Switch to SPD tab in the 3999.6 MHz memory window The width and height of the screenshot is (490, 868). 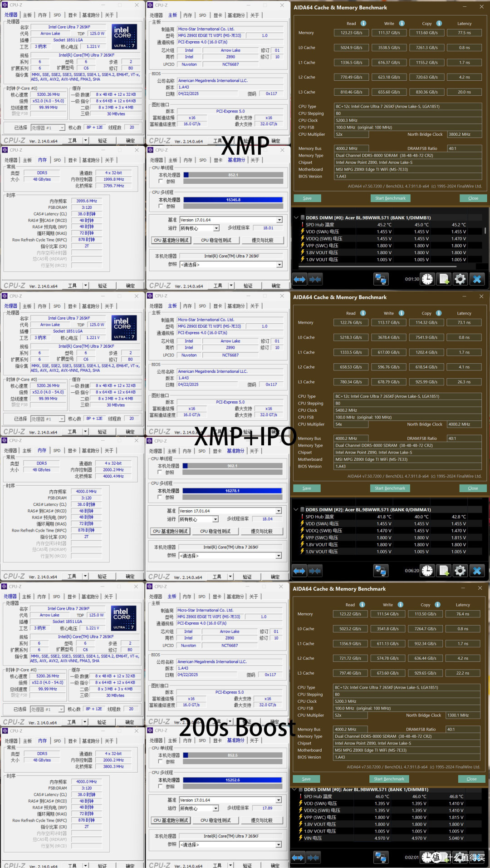click(57, 160)
